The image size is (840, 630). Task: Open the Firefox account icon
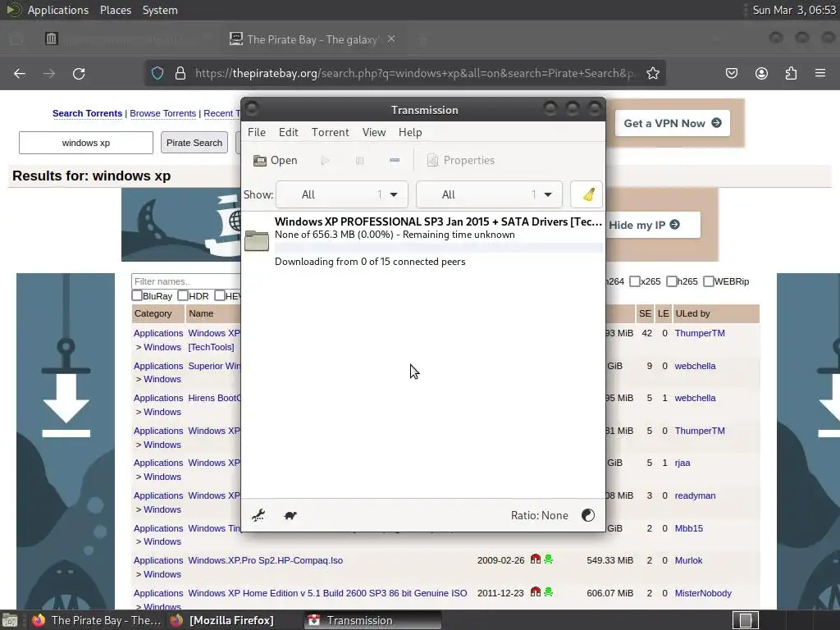[x=761, y=73]
